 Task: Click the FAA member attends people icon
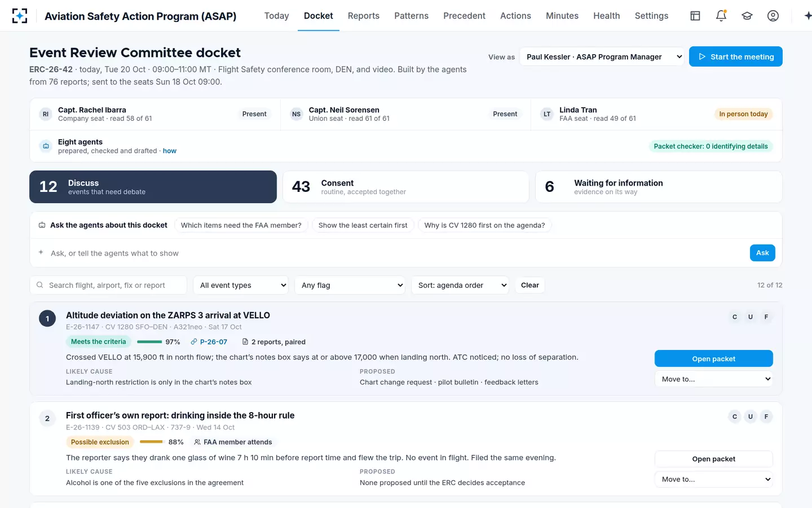(197, 442)
